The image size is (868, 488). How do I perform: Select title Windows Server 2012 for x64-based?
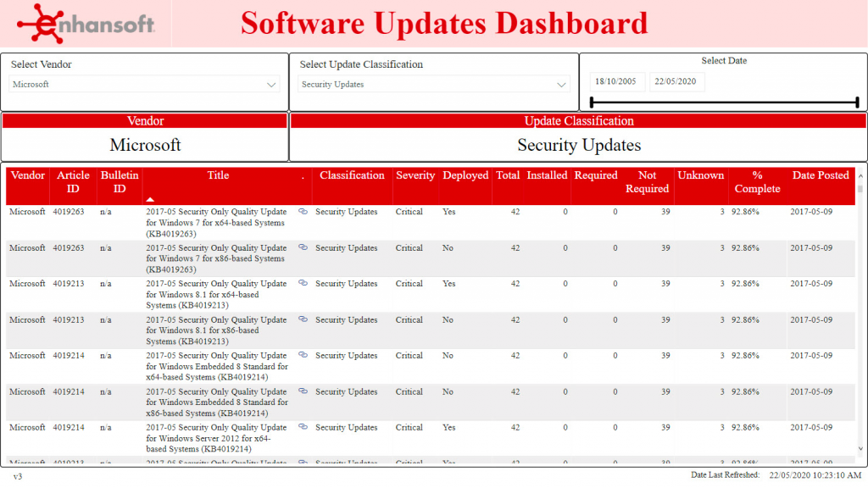[x=216, y=438]
